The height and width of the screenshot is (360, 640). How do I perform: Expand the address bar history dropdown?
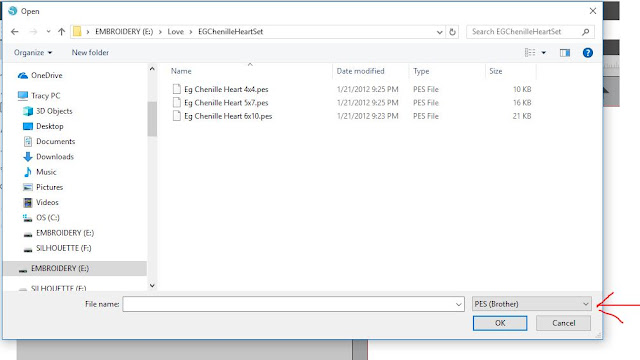point(440,32)
